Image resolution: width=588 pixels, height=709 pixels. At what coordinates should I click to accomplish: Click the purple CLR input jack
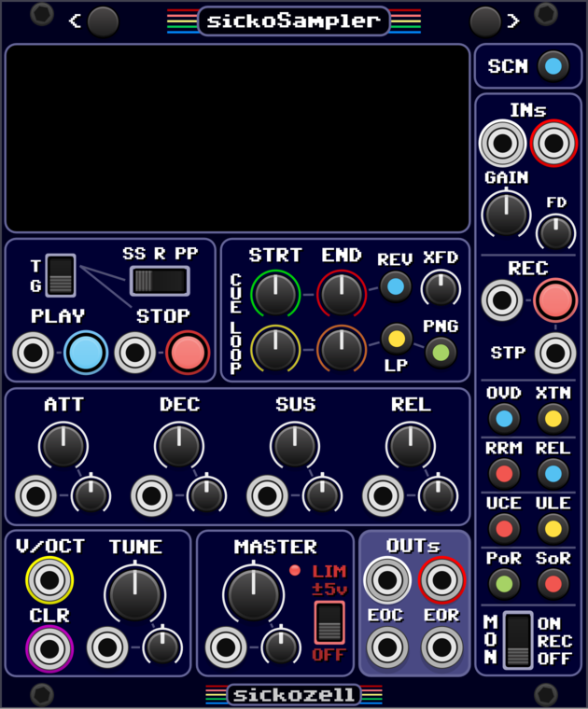49,649
